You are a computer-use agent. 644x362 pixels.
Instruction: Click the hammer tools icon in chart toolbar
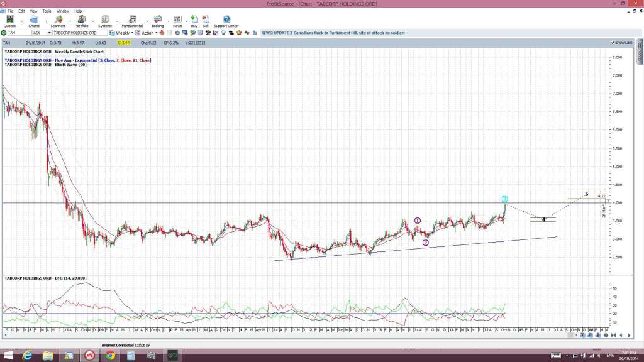click(x=208, y=33)
